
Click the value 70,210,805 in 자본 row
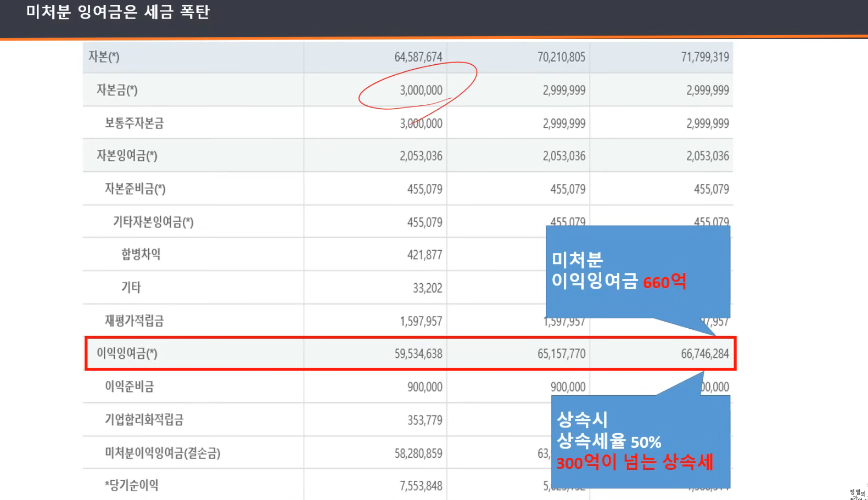[561, 57]
